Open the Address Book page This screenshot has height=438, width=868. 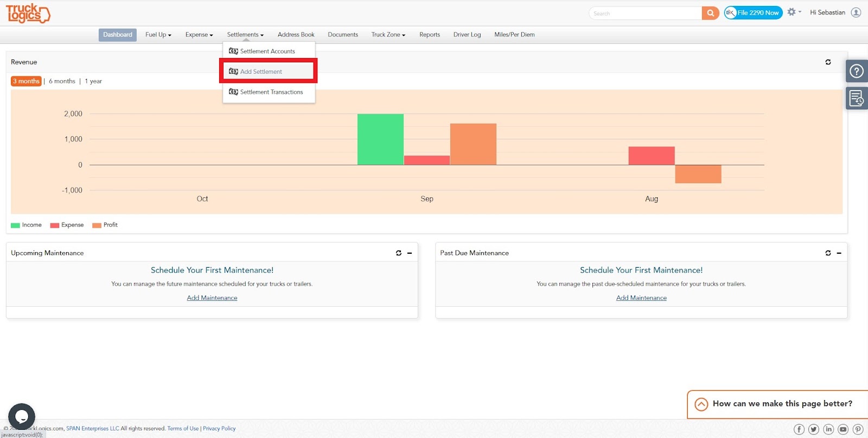(296, 35)
